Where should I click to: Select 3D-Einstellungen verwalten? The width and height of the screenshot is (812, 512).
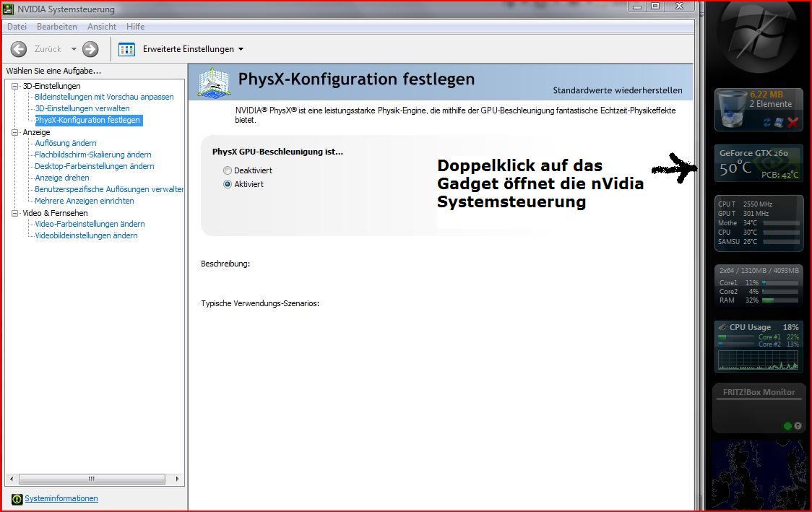click(82, 108)
